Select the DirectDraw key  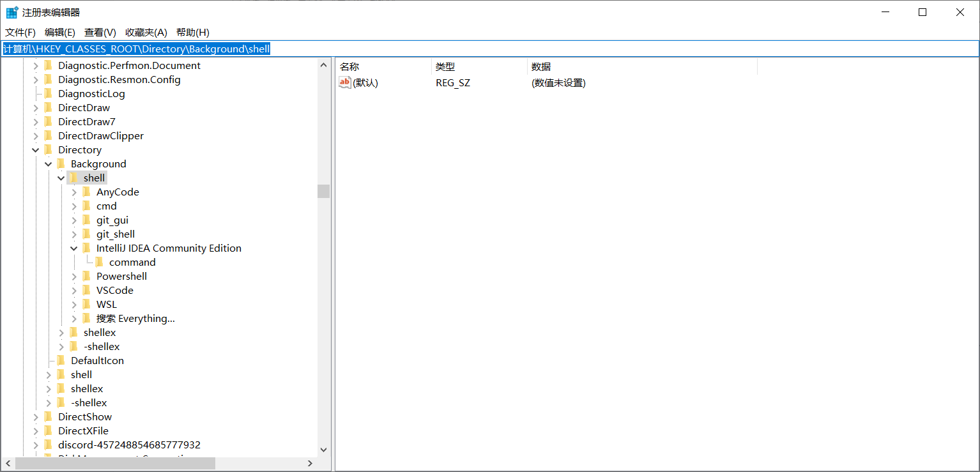coord(84,108)
